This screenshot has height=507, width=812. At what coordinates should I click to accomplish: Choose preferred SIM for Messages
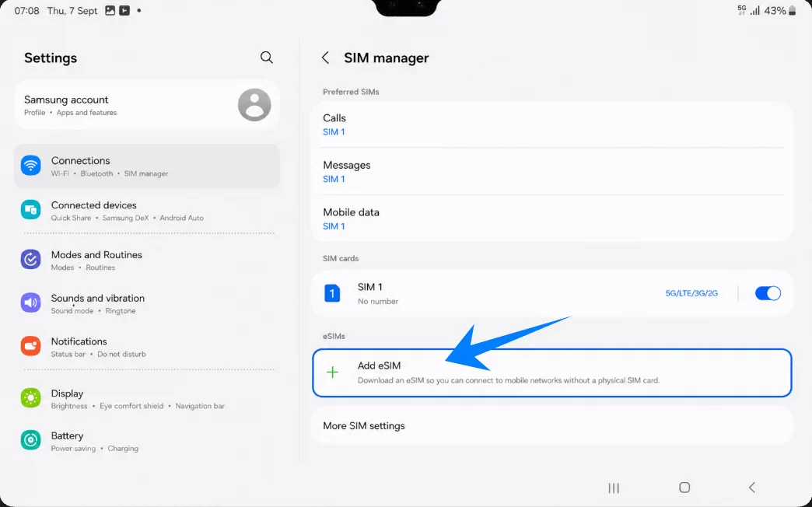coord(552,171)
